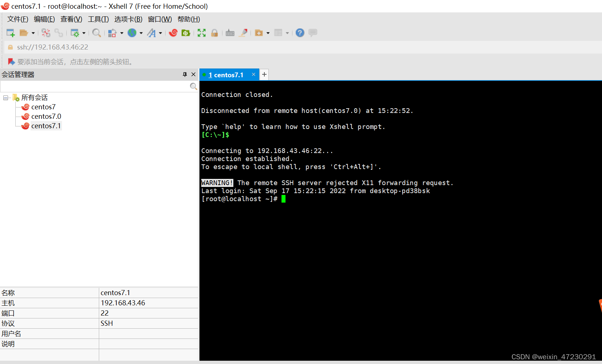
Task: Click the red arrow add-session flag icon
Action: coord(11,62)
